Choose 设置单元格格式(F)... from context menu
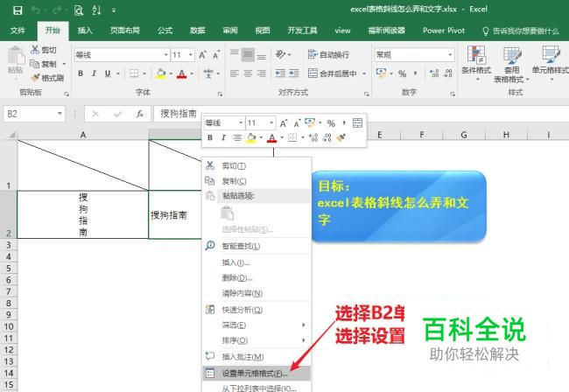569x392 pixels. pyautogui.click(x=256, y=373)
